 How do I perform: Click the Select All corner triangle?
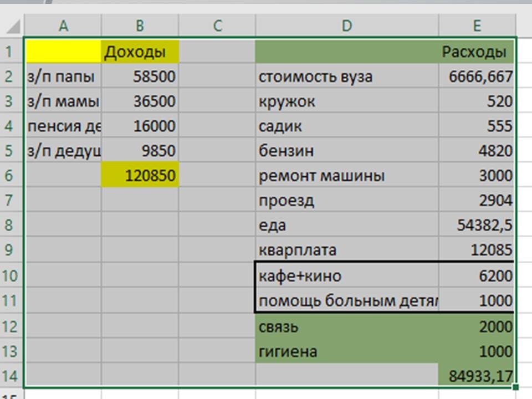[x=14, y=25]
